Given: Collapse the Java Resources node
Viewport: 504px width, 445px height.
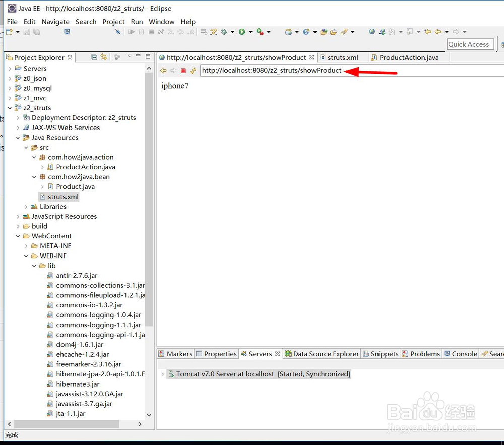Looking at the screenshot, I should pyautogui.click(x=18, y=138).
